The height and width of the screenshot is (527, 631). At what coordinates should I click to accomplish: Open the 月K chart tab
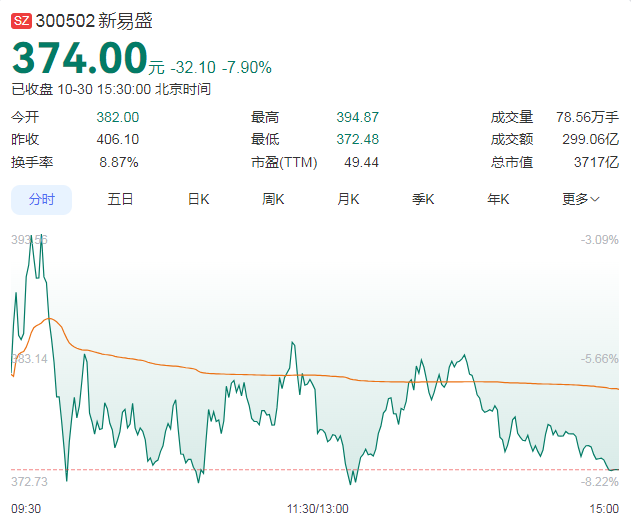point(348,199)
